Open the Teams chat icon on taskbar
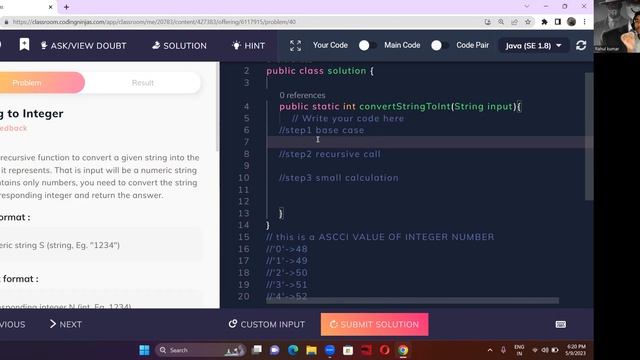This screenshot has width=640, height=360. point(275,350)
